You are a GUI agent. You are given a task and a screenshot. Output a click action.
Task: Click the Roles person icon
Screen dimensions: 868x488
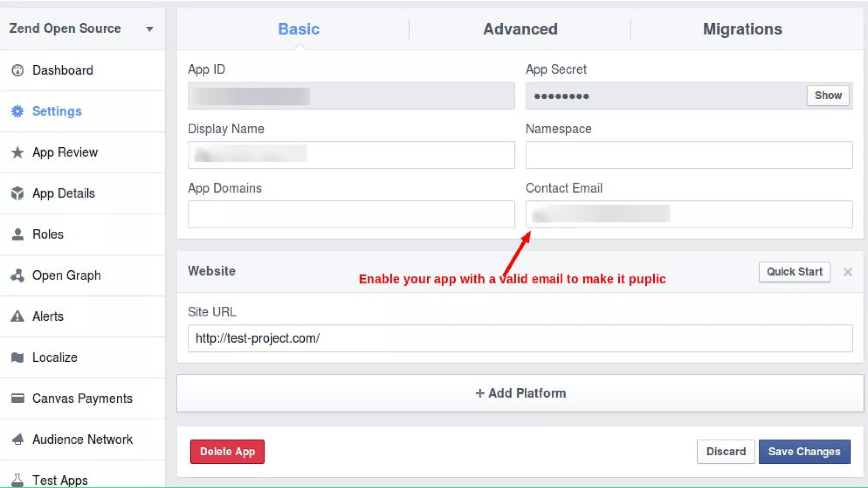click(x=17, y=235)
